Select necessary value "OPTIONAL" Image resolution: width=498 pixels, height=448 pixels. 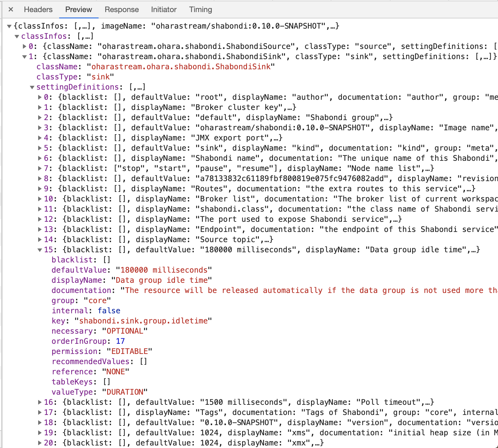[x=125, y=331]
